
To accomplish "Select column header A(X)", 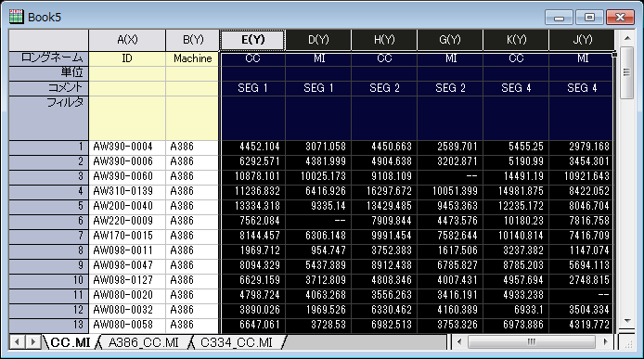I will (127, 40).
